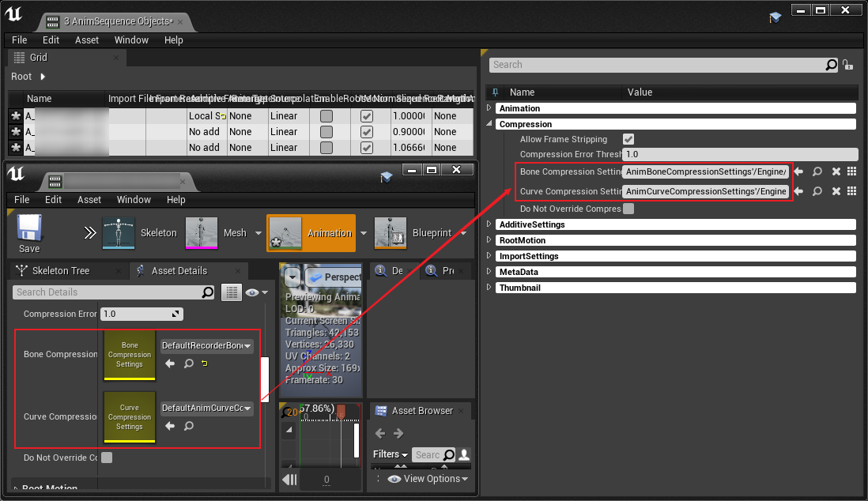Viewport: 868px width, 501px height.
Task: Click the lock icon next to property Search
Action: tap(847, 65)
